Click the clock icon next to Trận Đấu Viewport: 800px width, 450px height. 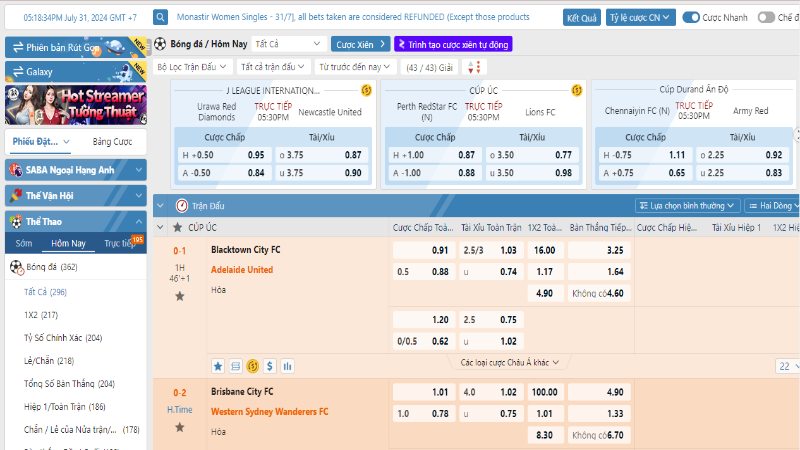tap(181, 205)
